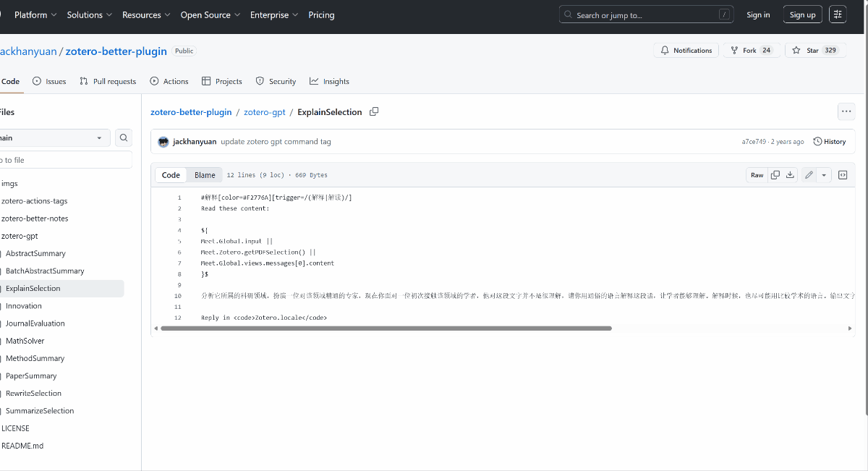Screen dimensions: 868x471
Task: Click the jackhanyuan avatar image
Action: click(x=163, y=142)
